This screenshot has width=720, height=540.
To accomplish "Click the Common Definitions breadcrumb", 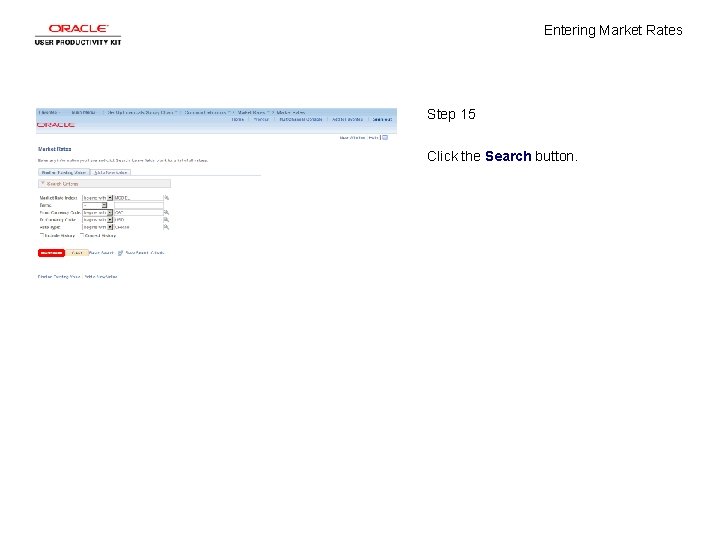I will pos(206,112).
